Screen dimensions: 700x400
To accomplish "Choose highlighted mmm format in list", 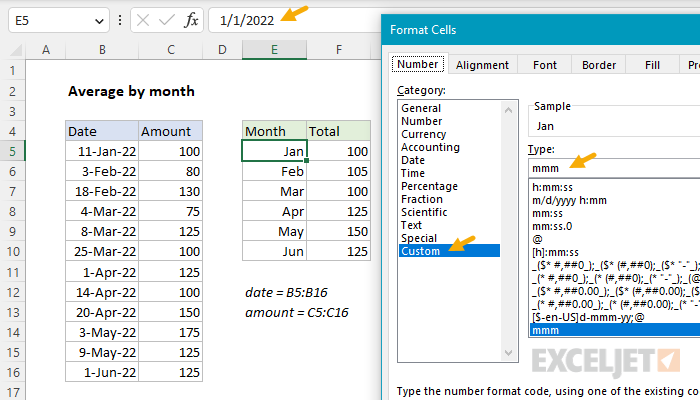I will coord(615,330).
